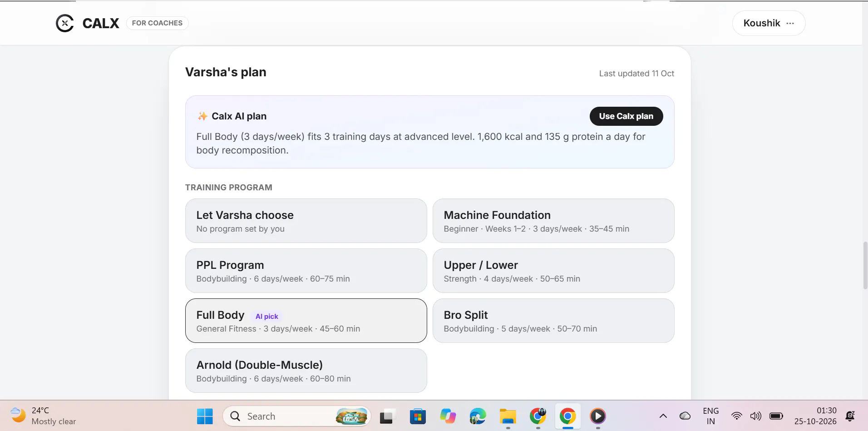Screen dimensions: 868x431
Task: Click the CALX logo icon
Action: (65, 23)
